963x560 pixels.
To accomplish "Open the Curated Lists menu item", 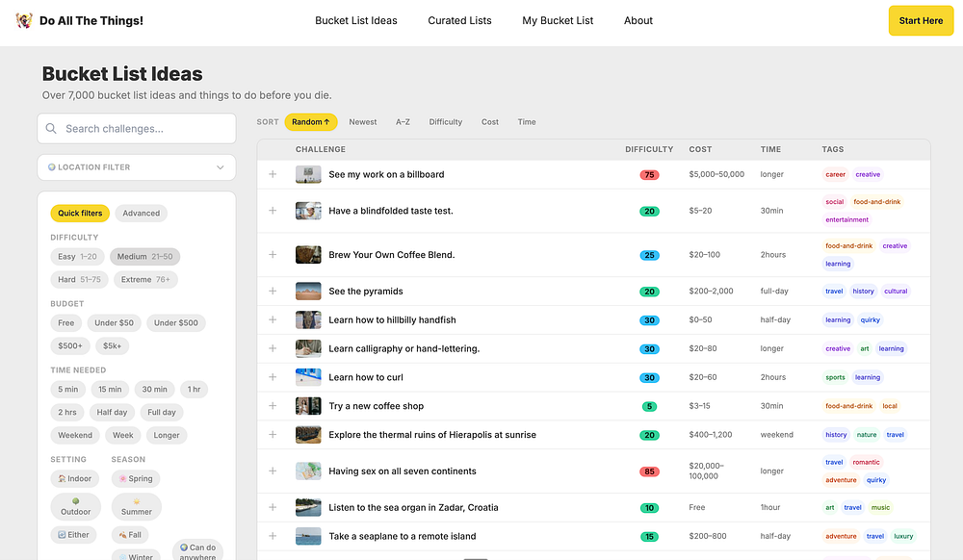I will coord(459,20).
